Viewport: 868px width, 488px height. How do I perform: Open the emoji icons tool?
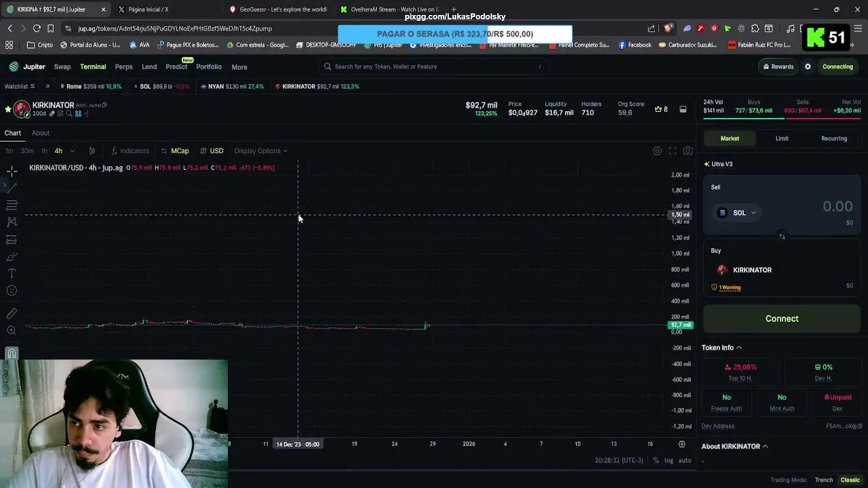12,291
